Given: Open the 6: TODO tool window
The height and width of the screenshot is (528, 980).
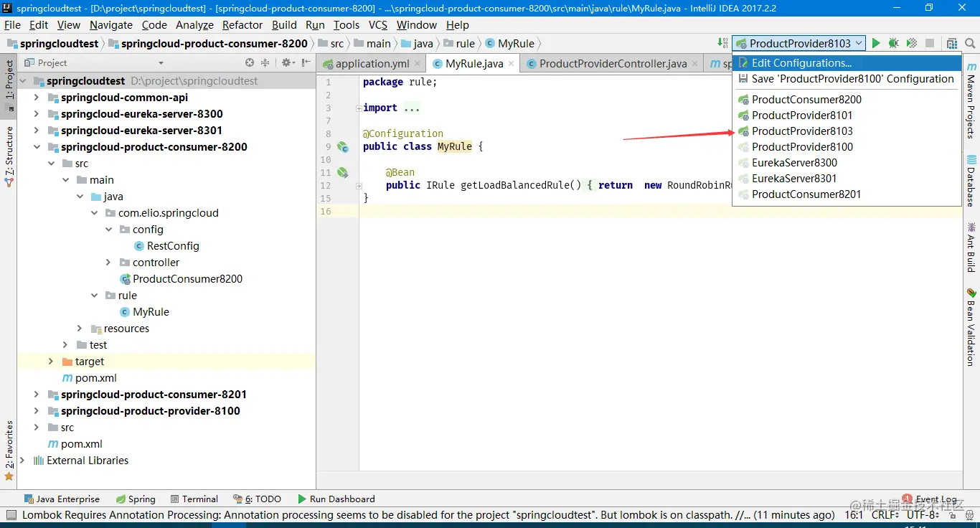Looking at the screenshot, I should pyautogui.click(x=257, y=499).
